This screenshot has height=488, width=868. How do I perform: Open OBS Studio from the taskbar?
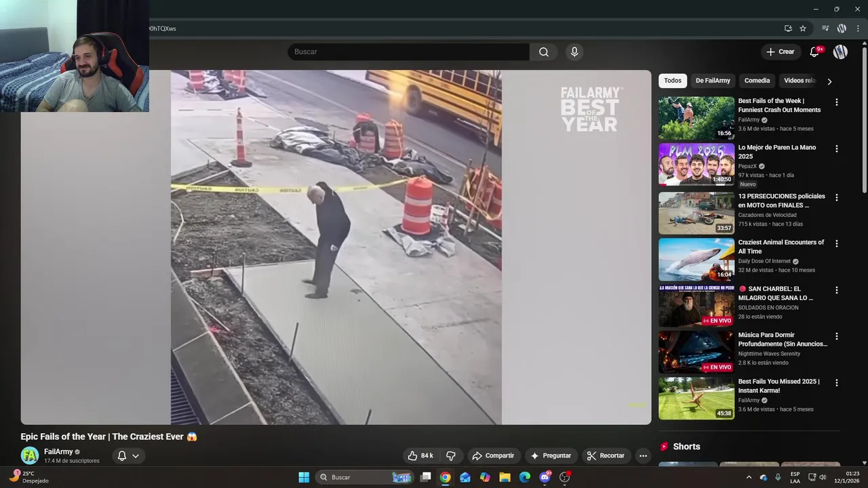(565, 477)
